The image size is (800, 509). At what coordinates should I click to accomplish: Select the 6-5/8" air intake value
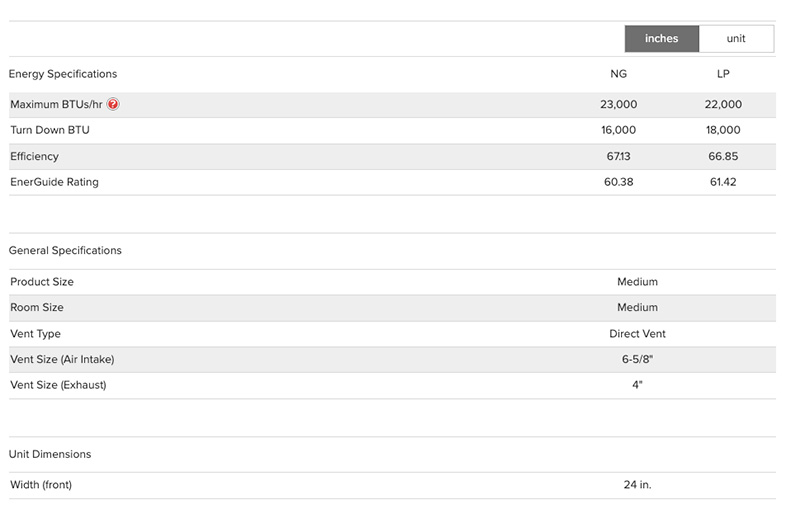click(637, 359)
